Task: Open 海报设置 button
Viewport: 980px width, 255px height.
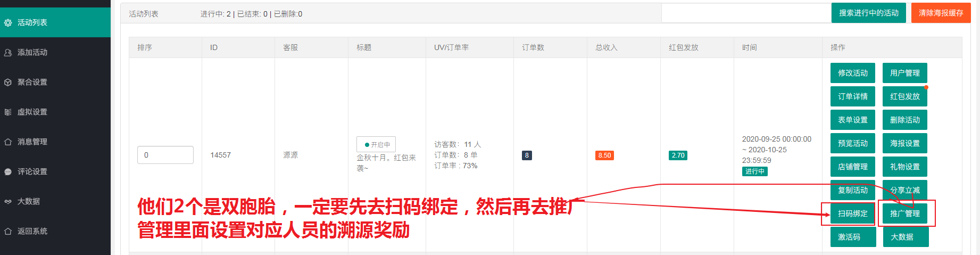Action: pyautogui.click(x=905, y=143)
